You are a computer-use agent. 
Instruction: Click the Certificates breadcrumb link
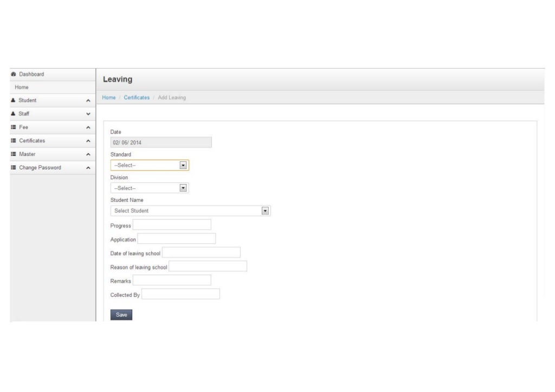point(137,97)
